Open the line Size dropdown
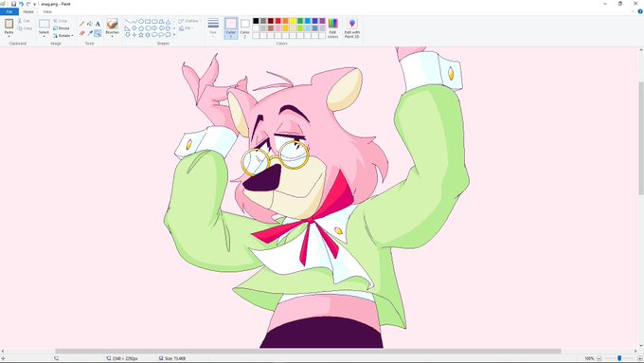The image size is (644, 363). coord(213,28)
